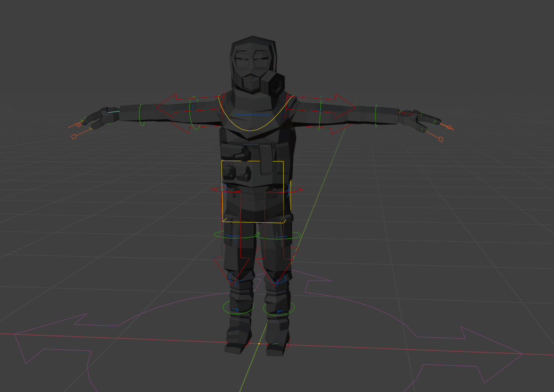Select green forearm ring on viewer's right
Image resolution: width=554 pixels, height=392 pixels.
pos(376,116)
